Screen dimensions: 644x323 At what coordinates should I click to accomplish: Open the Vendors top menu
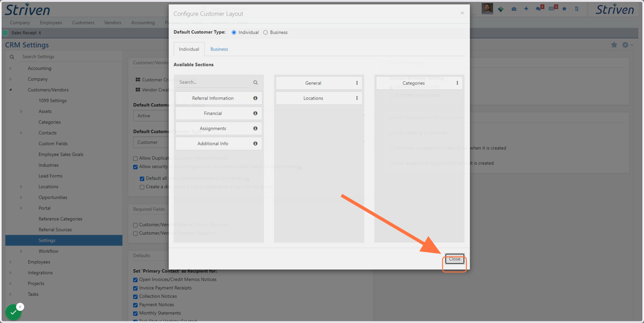113,23
